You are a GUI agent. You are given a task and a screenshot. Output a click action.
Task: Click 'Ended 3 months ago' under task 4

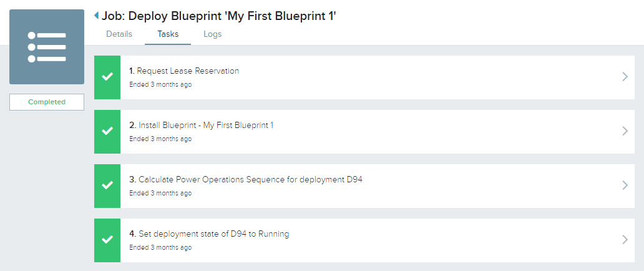click(x=160, y=247)
